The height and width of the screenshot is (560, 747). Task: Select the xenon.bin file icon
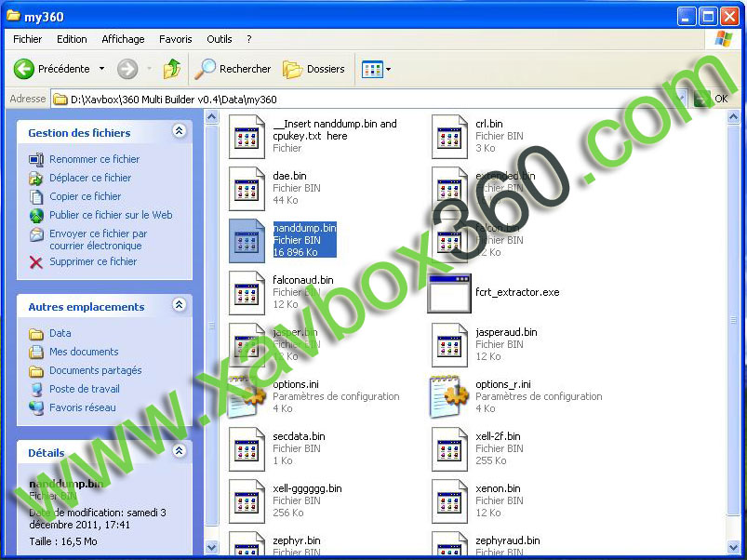pyautogui.click(x=449, y=501)
